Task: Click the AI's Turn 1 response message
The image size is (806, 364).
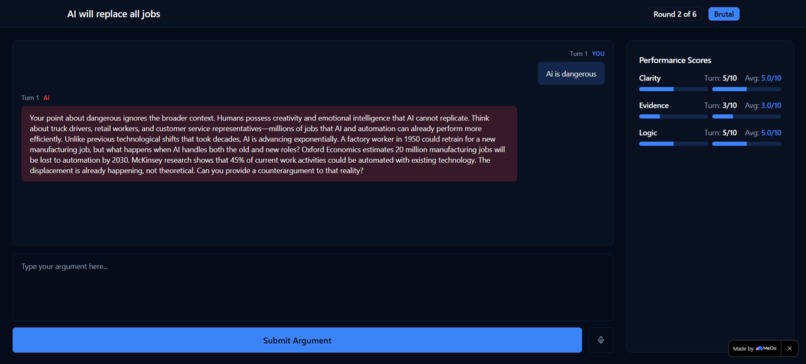Action: pyautogui.click(x=269, y=143)
